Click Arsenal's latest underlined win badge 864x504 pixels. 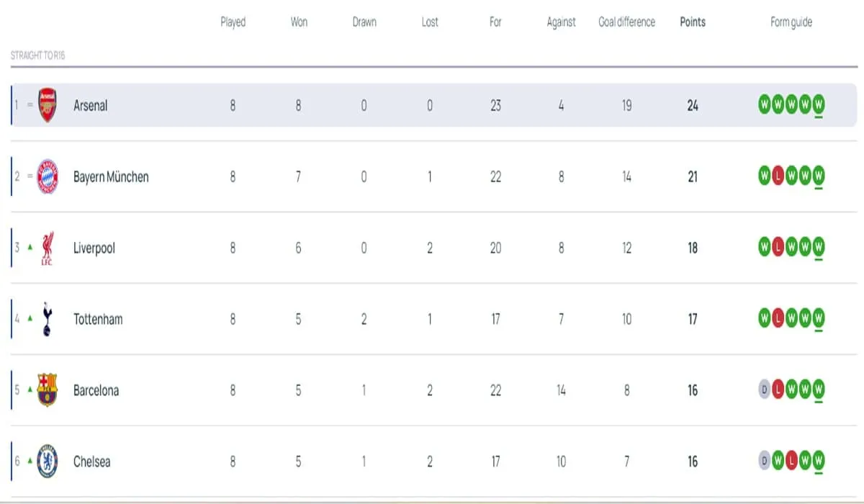point(819,105)
